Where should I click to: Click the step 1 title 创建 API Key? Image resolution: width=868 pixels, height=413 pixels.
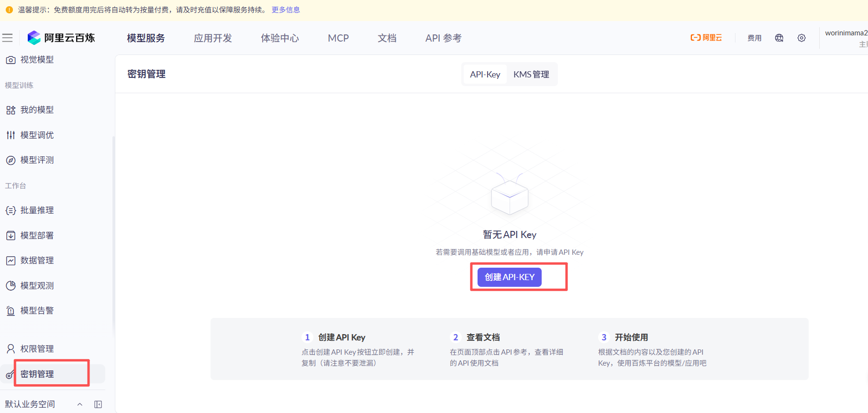342,337
